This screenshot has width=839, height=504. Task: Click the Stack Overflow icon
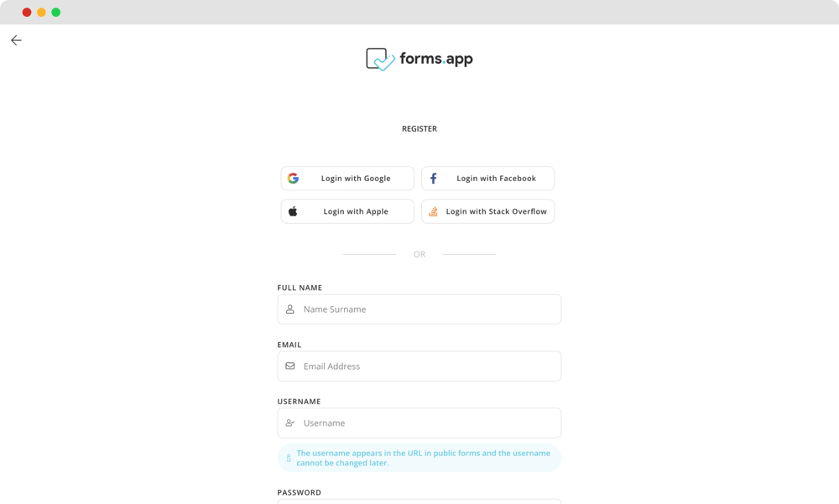pyautogui.click(x=434, y=211)
